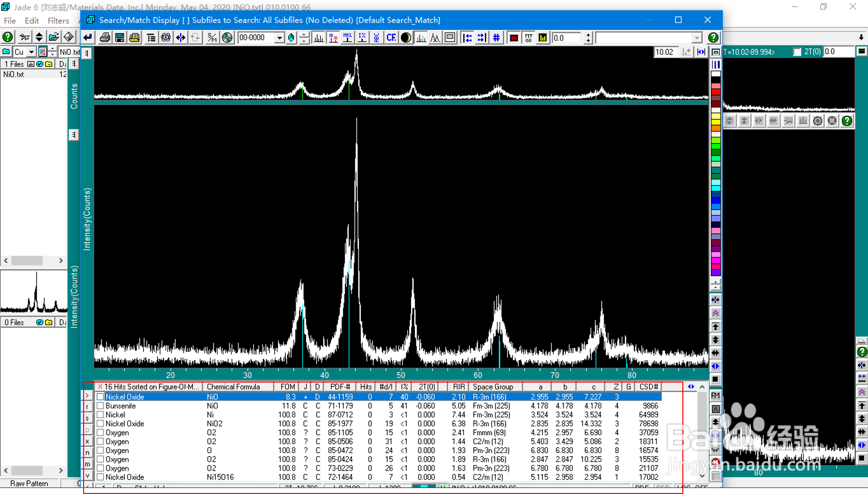Screen dimensions: 868x494
Task: Click the blue return arrow icon
Action: 88,38
